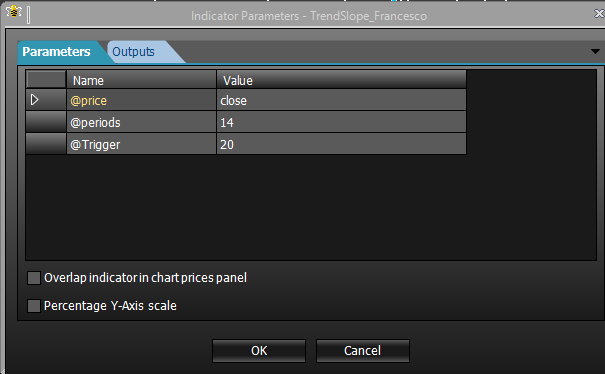Image resolution: width=605 pixels, height=374 pixels.
Task: Select the @Trigger parameter name cell
Action: [141, 144]
